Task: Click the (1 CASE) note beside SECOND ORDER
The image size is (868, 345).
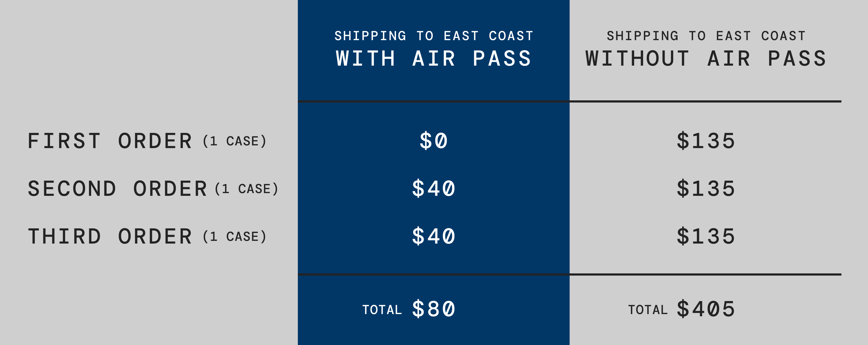Action: click(x=247, y=189)
